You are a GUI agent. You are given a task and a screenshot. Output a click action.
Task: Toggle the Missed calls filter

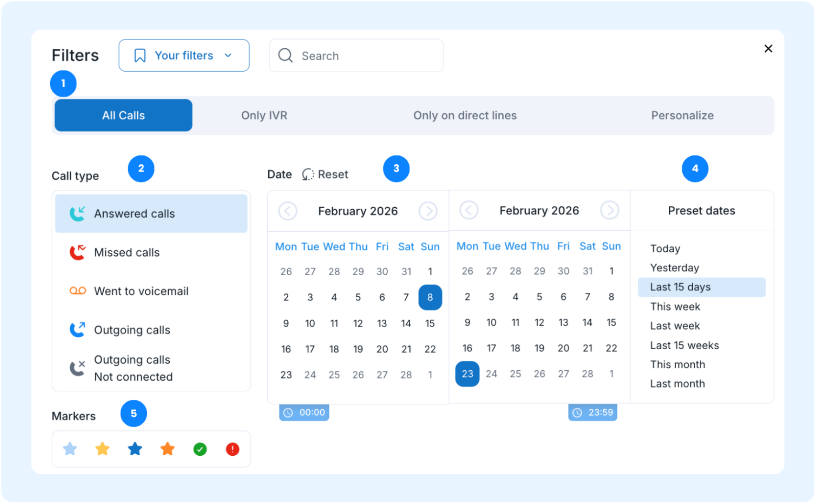point(151,252)
